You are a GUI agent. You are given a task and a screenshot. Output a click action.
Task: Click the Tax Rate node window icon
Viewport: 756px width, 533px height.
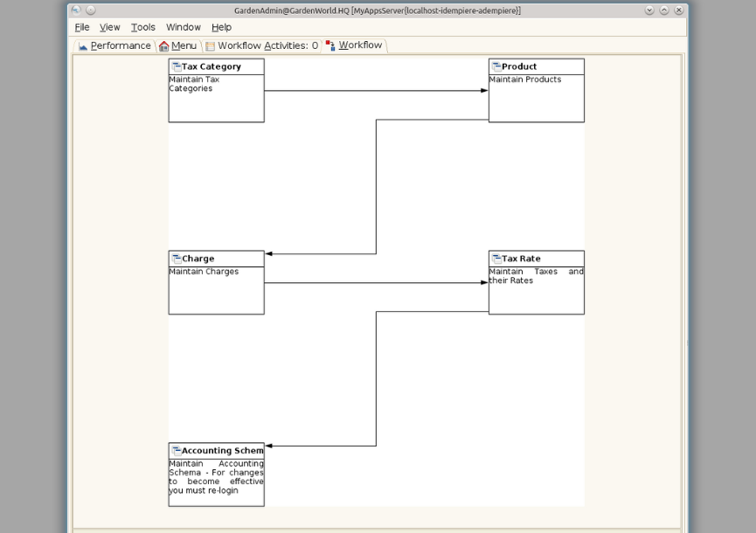tap(496, 259)
